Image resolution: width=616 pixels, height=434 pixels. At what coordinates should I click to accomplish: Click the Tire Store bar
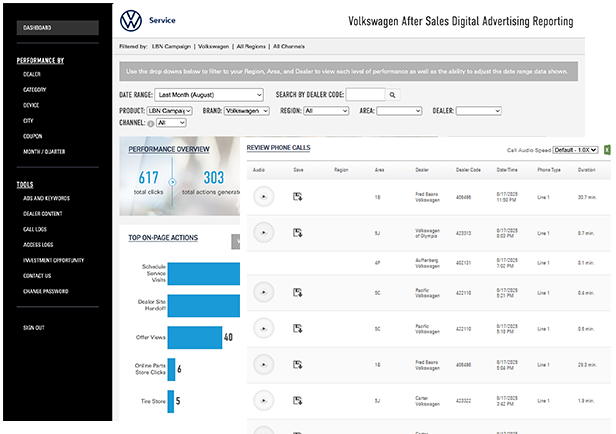click(171, 401)
